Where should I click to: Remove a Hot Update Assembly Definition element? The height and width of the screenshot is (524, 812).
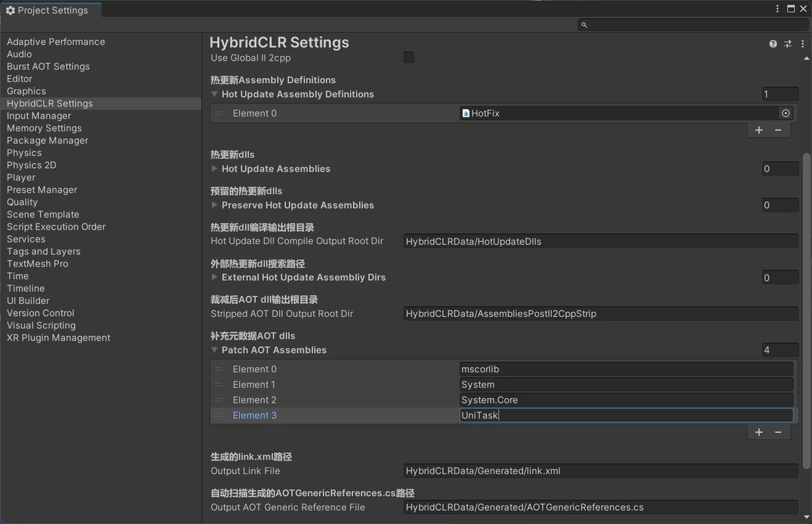pyautogui.click(x=778, y=130)
